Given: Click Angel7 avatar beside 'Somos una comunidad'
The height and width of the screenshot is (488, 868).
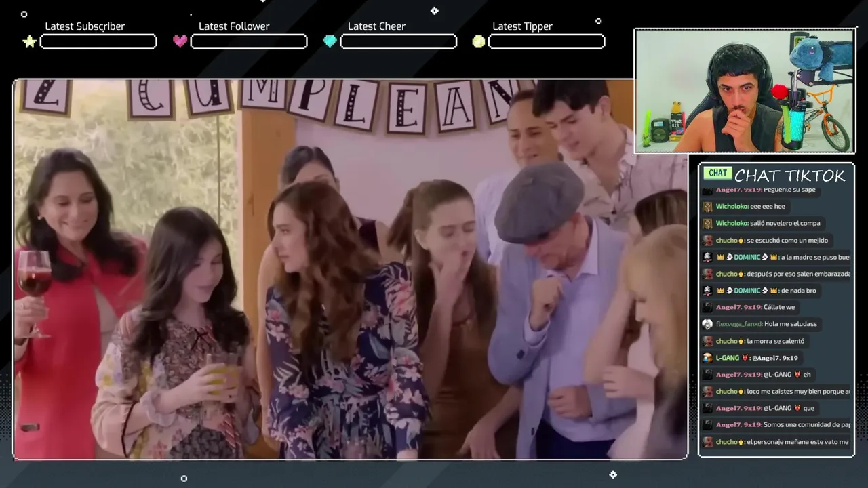Looking at the screenshot, I should pyautogui.click(x=707, y=425).
